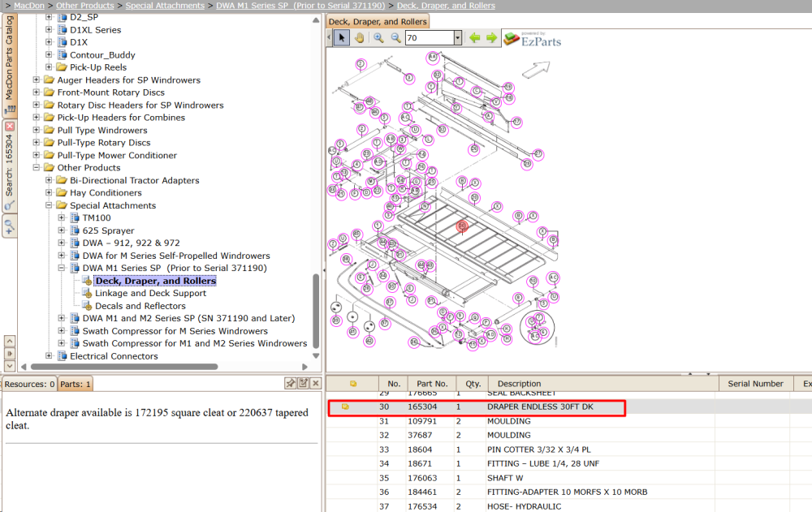
Task: Click the edit note icon in notes panel
Action: [304, 383]
